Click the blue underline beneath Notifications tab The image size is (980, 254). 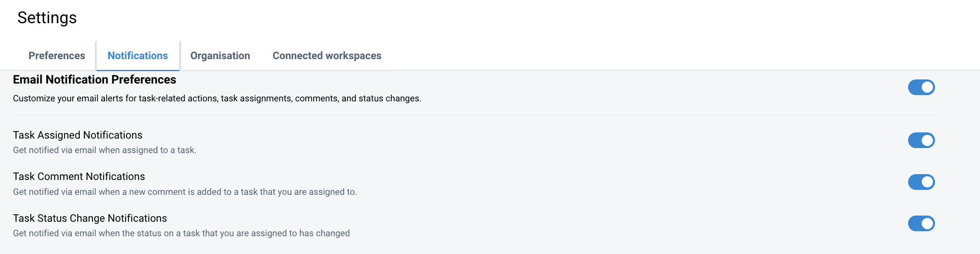pyautogui.click(x=138, y=70)
